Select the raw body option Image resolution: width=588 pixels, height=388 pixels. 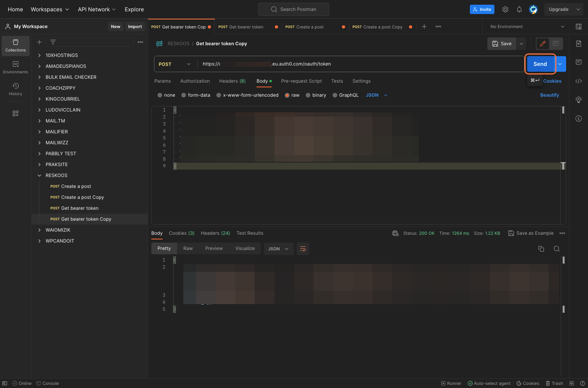287,95
